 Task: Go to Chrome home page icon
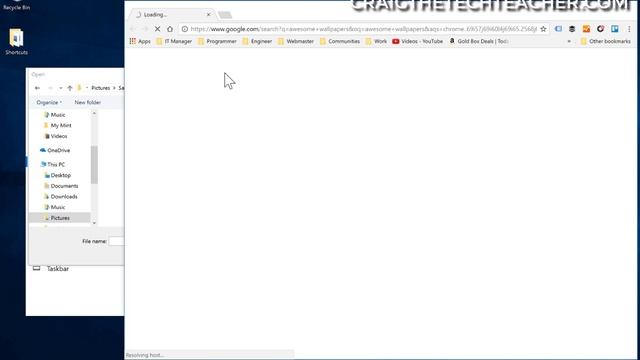point(170,29)
